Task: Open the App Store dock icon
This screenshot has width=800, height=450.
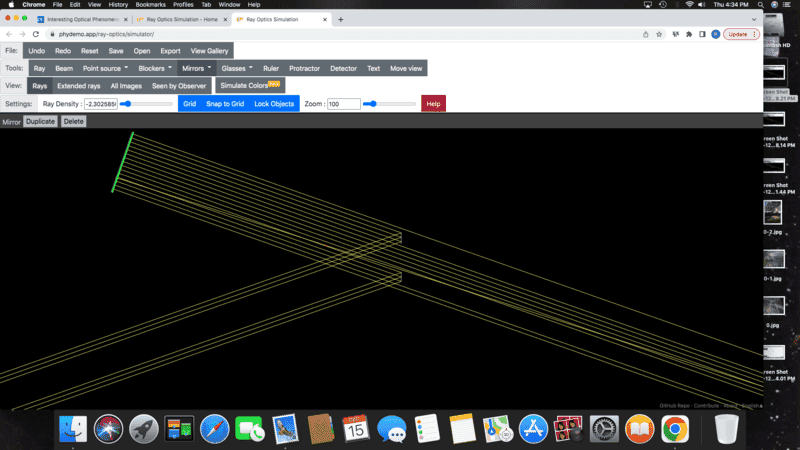Action: tap(533, 429)
